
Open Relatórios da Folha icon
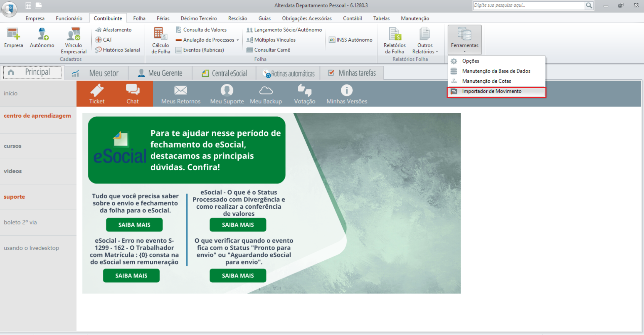tap(394, 41)
